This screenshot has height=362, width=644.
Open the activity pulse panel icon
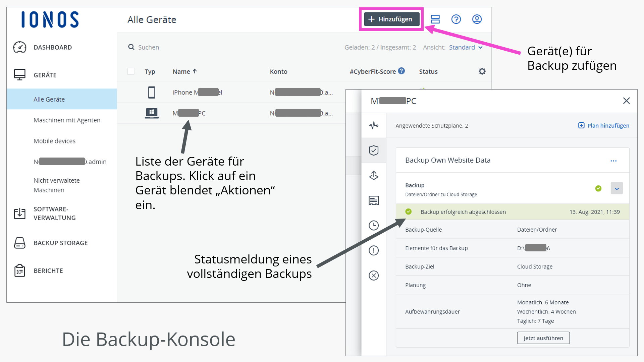[374, 125]
